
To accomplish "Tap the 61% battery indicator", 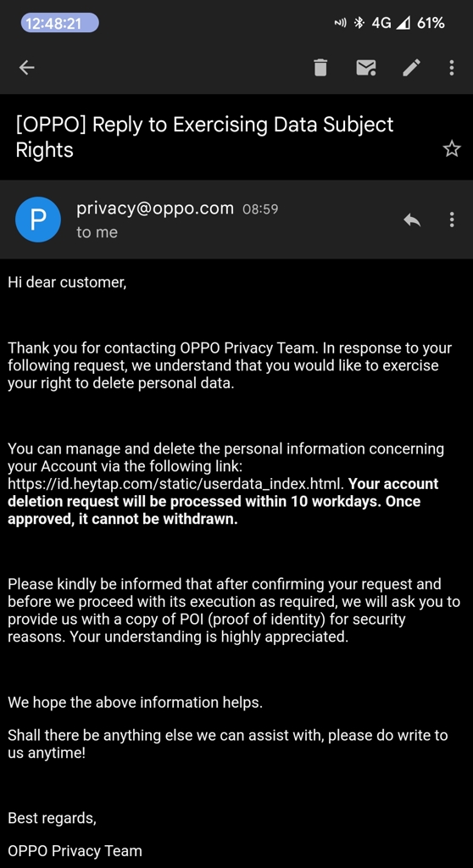I will pyautogui.click(x=431, y=23).
